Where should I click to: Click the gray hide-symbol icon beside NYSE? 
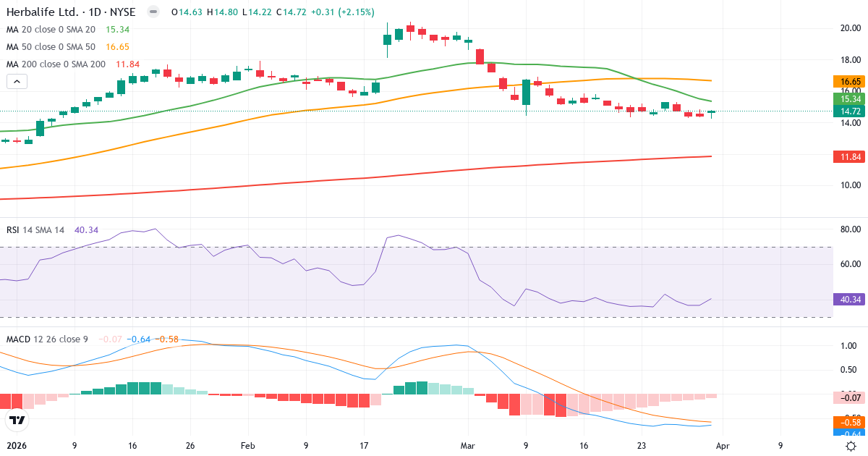(153, 12)
